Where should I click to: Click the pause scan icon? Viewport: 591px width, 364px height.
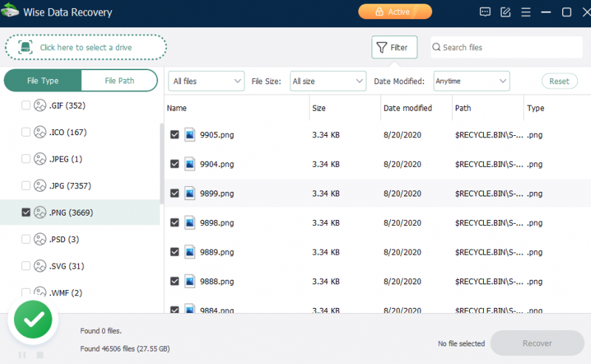coord(22,355)
